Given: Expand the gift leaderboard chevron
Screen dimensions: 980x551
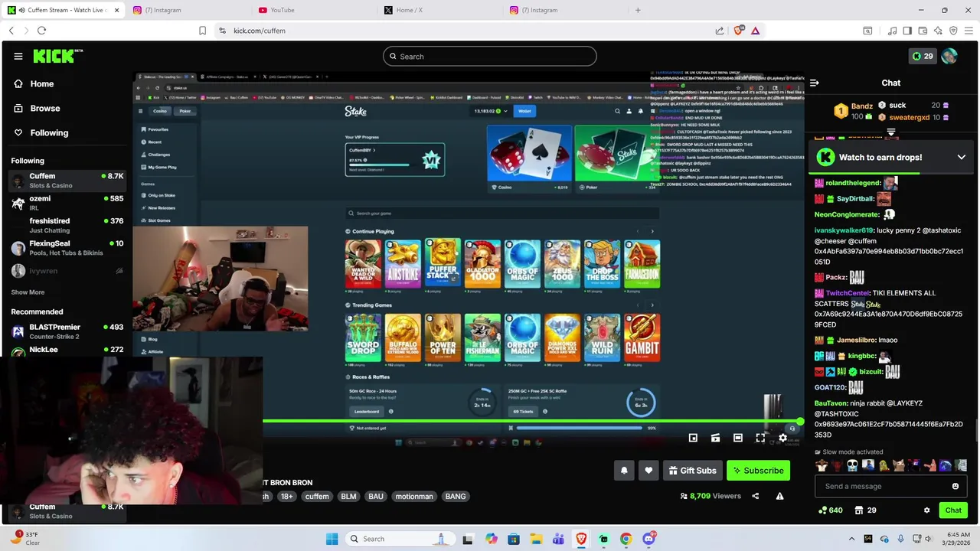Looking at the screenshot, I should point(891,132).
